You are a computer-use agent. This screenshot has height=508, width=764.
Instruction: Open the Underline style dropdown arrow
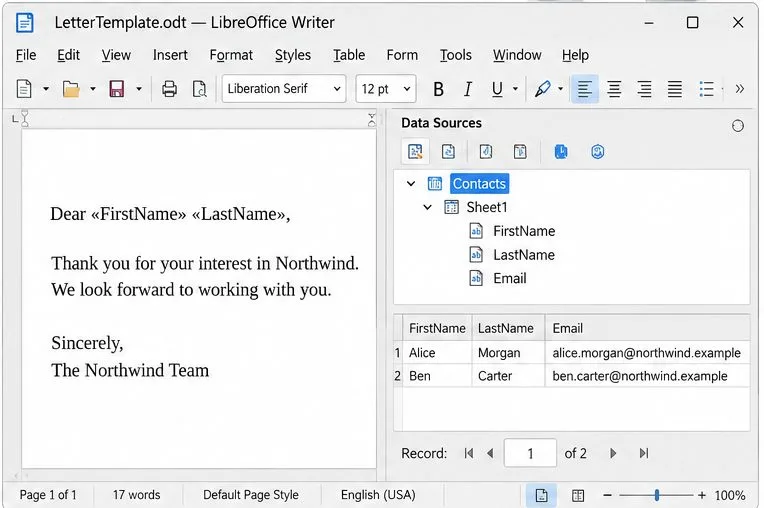pos(515,89)
